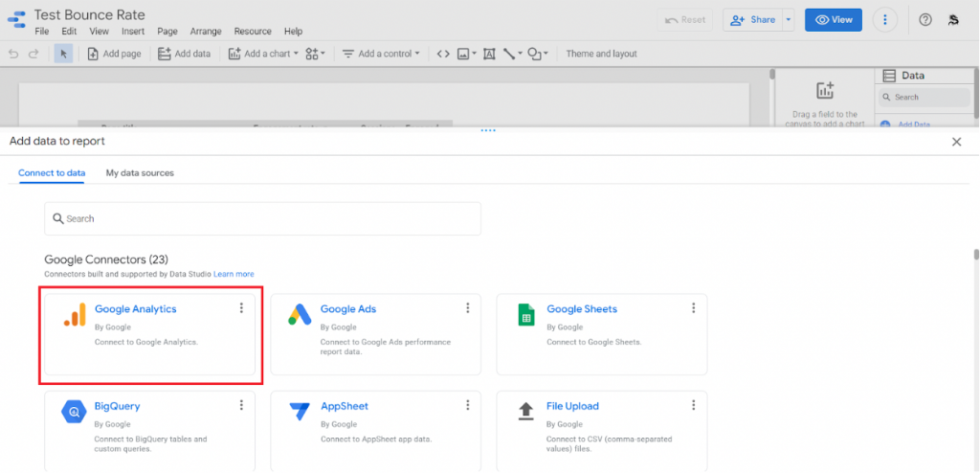The height and width of the screenshot is (473, 980).
Task: Click Add data in the toolbar
Action: [x=185, y=54]
